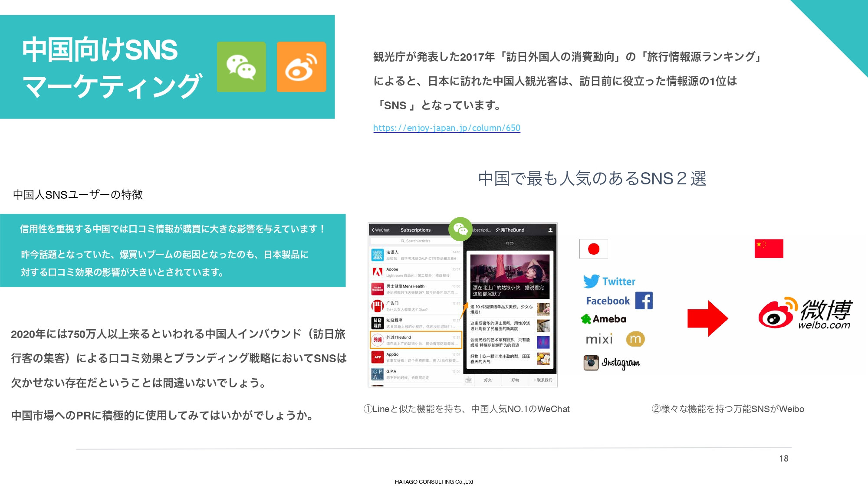Screen dimensions: 868x488
Task: Switch to the 好文 tab
Action: coord(488,380)
